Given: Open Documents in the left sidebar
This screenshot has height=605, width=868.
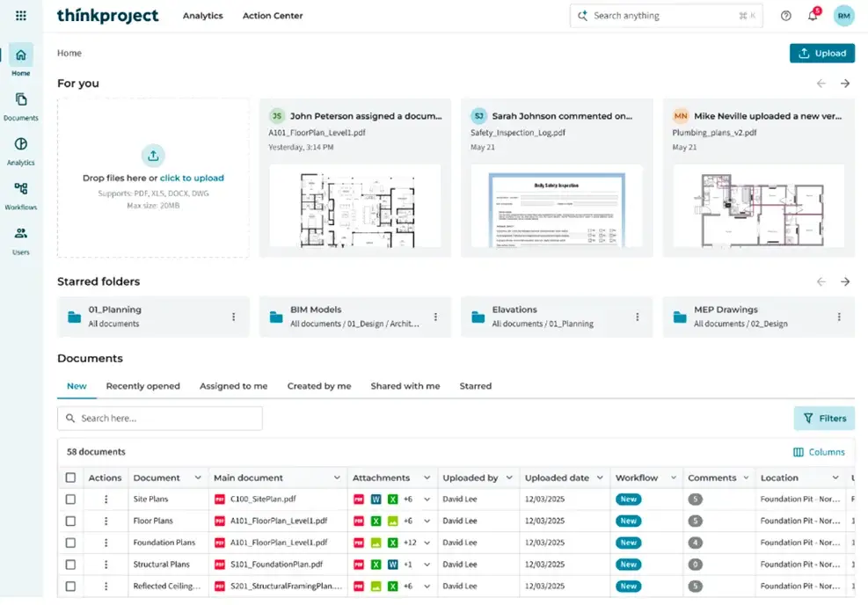Looking at the screenshot, I should pyautogui.click(x=21, y=106).
